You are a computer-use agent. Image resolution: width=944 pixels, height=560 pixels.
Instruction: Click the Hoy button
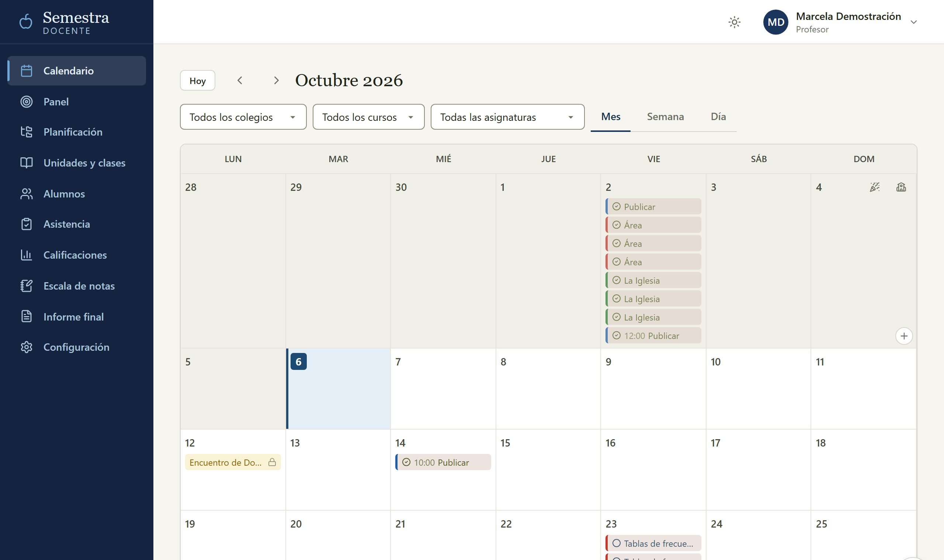pos(198,80)
